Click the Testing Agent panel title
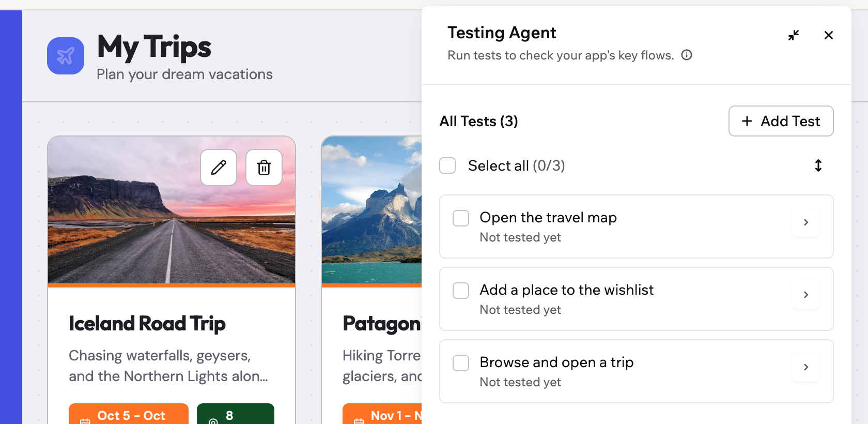 502,33
